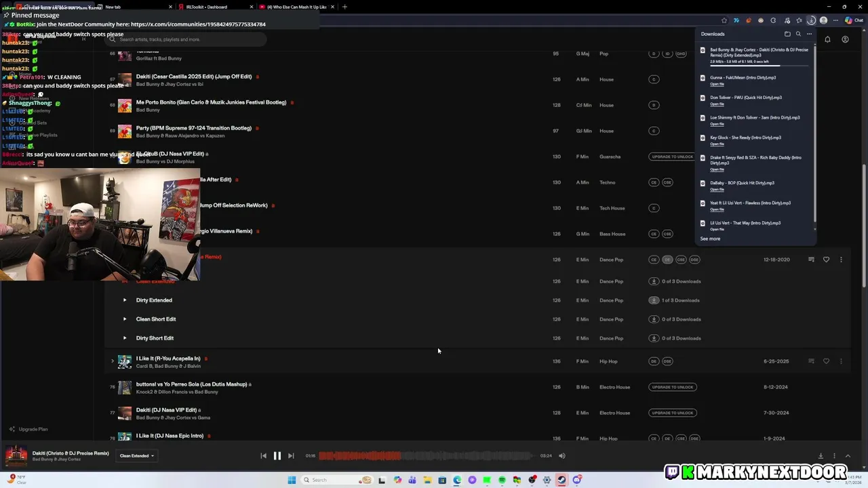Screen dimensions: 868x488
Task: Play the Dirty Extended version
Action: (x=125, y=300)
